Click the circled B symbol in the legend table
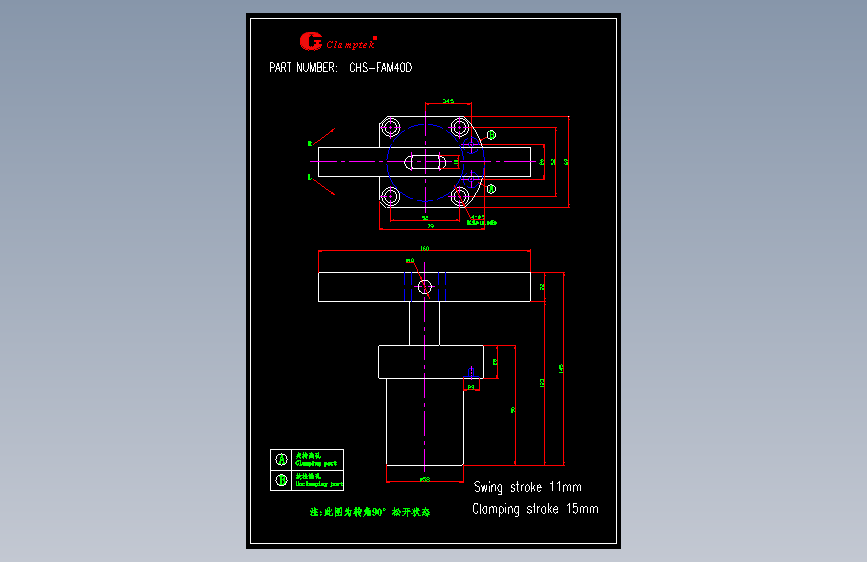This screenshot has width=867, height=562. click(x=281, y=480)
